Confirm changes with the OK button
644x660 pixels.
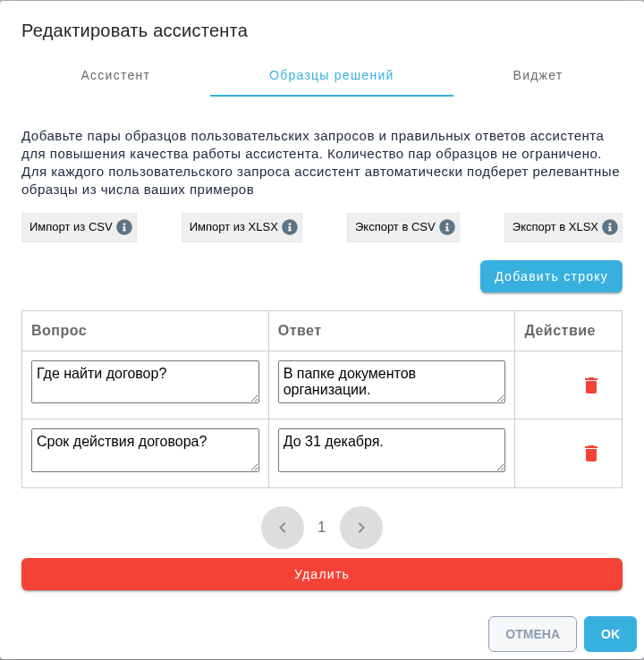[610, 634]
